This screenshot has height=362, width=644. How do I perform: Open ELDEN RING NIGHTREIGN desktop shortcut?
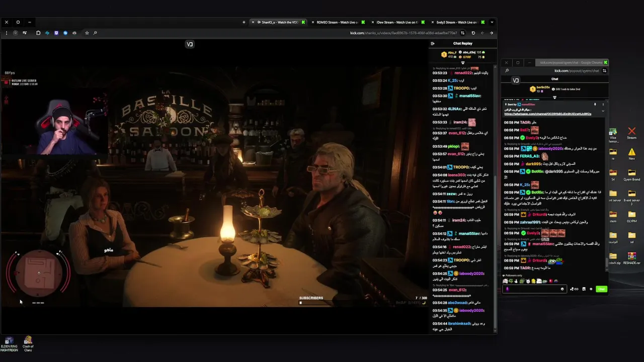pyautogui.click(x=9, y=344)
